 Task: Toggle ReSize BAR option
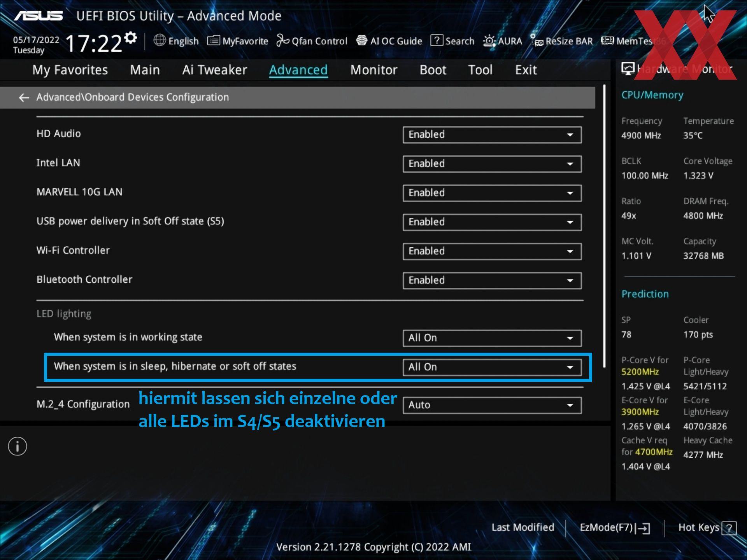click(x=562, y=41)
